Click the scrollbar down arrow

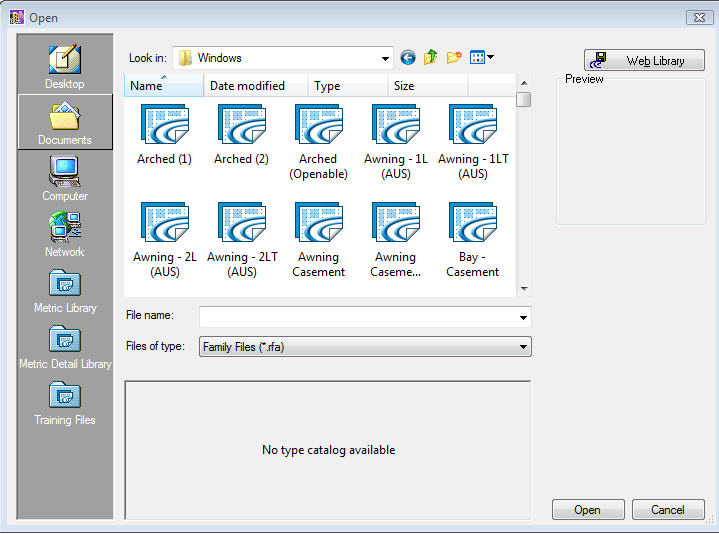pos(524,289)
